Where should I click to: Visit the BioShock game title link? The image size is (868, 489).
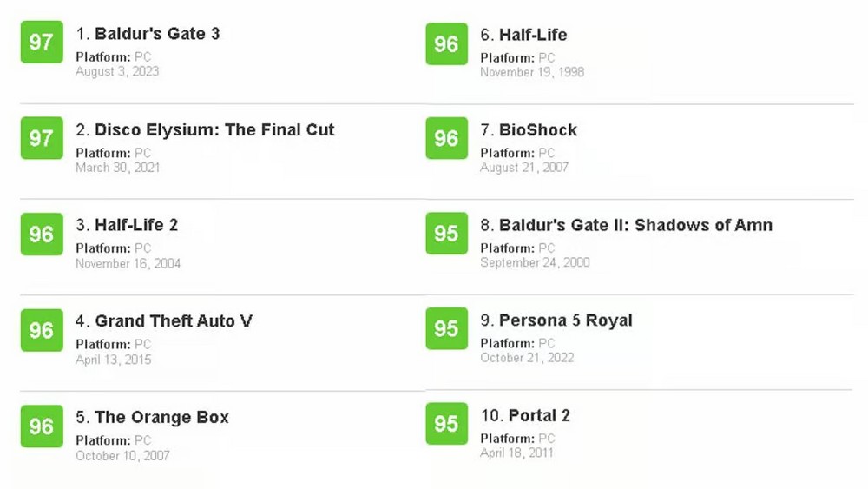click(537, 130)
